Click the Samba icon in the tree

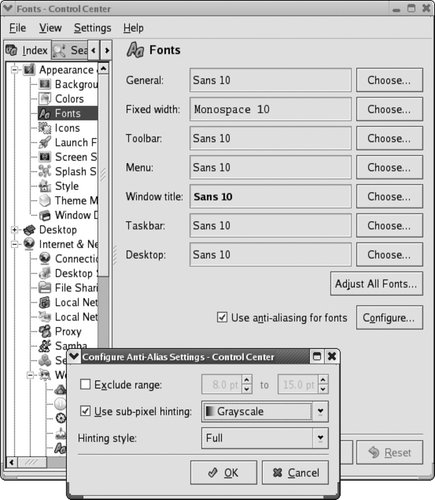[45, 346]
